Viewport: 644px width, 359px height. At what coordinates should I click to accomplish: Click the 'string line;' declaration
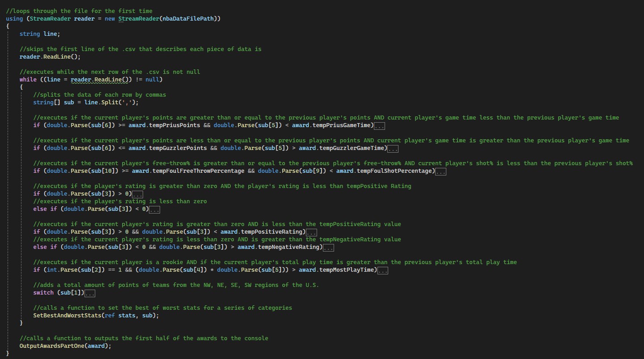[39, 34]
